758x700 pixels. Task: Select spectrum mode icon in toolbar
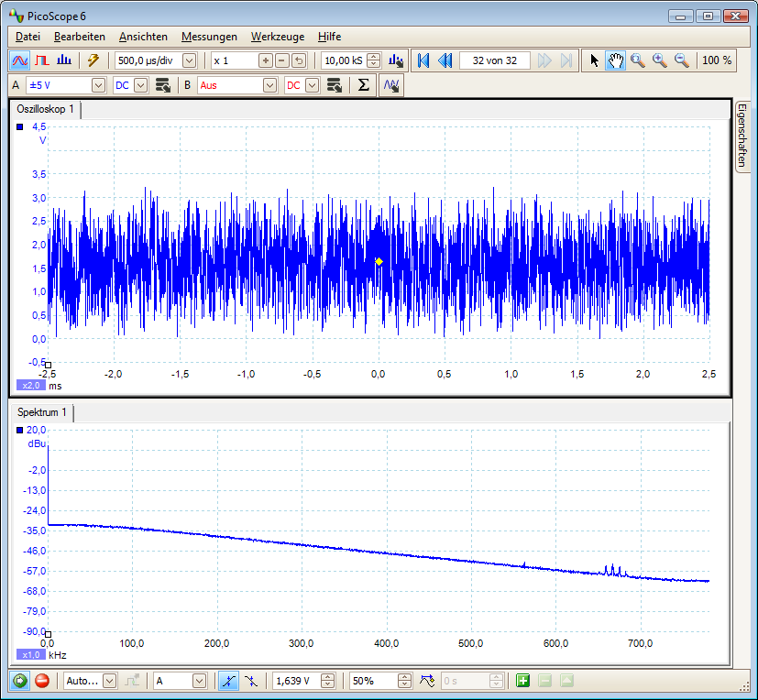64,60
